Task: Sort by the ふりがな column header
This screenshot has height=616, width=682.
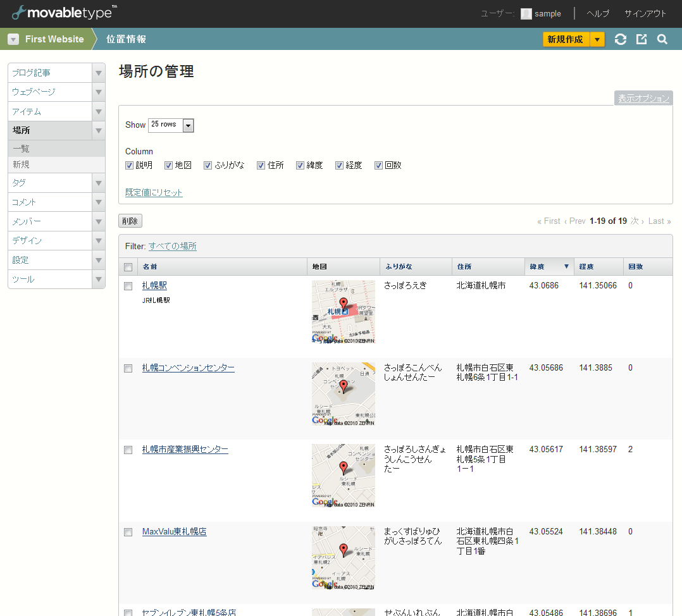Action: [399, 266]
